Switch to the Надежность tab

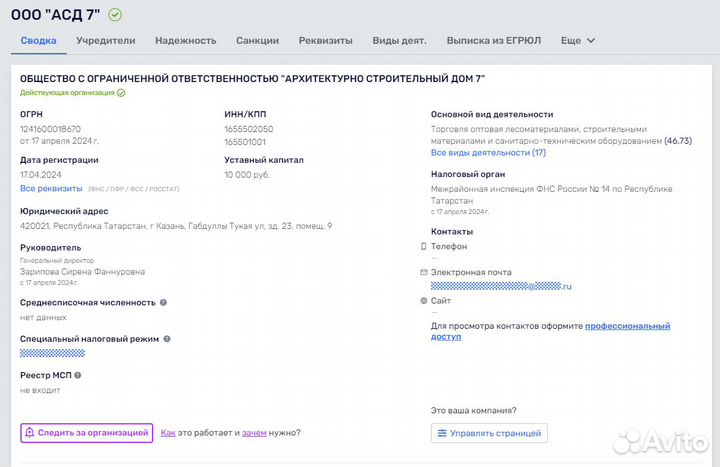click(x=185, y=41)
